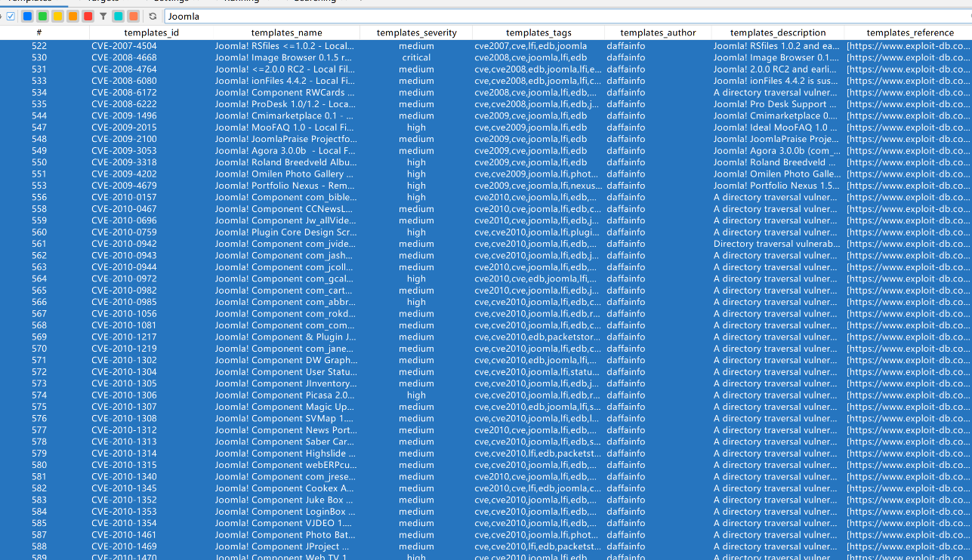Select the CVE-2009-2100 id cell

click(124, 139)
